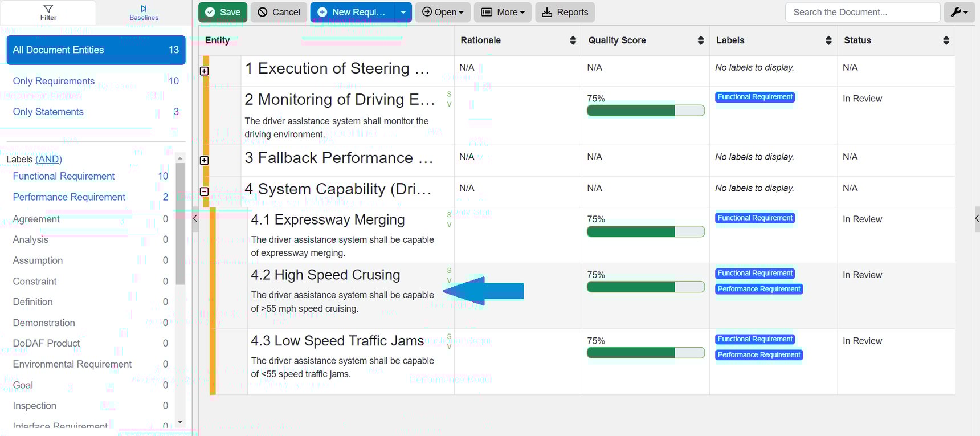980x436 pixels.
Task: Toggle the Labels AND filter mode
Action: (48, 160)
